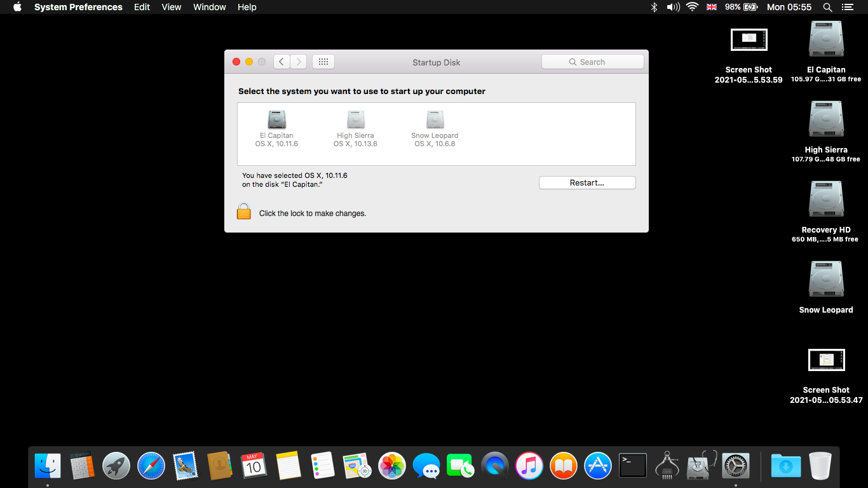This screenshot has width=868, height=488.
Task: Open the Wi-Fi status menu
Action: click(x=692, y=7)
